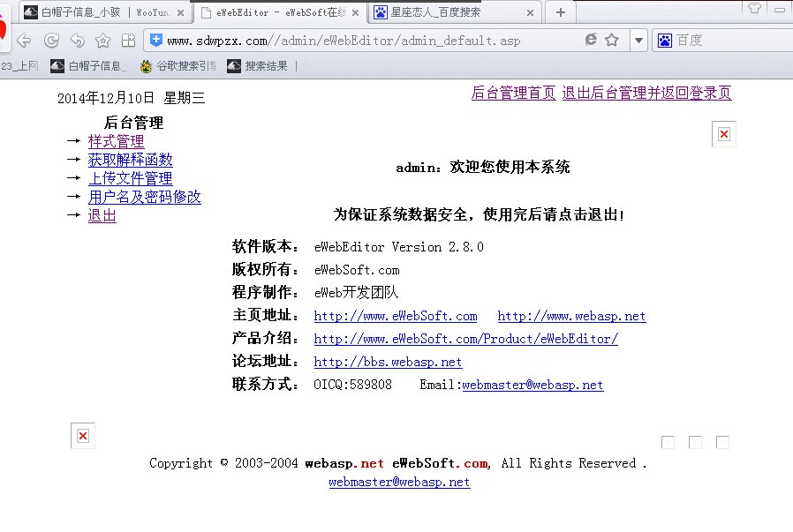Click 后台管理首页 link
The image size is (793, 532).
click(513, 93)
